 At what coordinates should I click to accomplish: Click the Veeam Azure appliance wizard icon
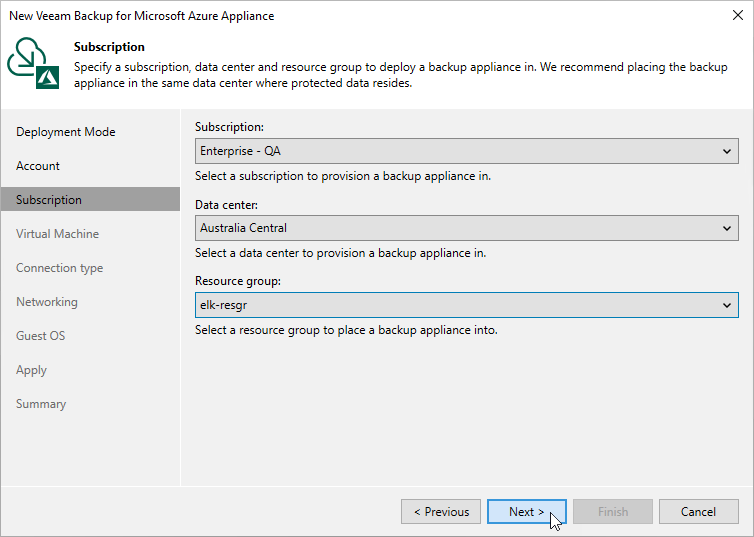point(33,63)
